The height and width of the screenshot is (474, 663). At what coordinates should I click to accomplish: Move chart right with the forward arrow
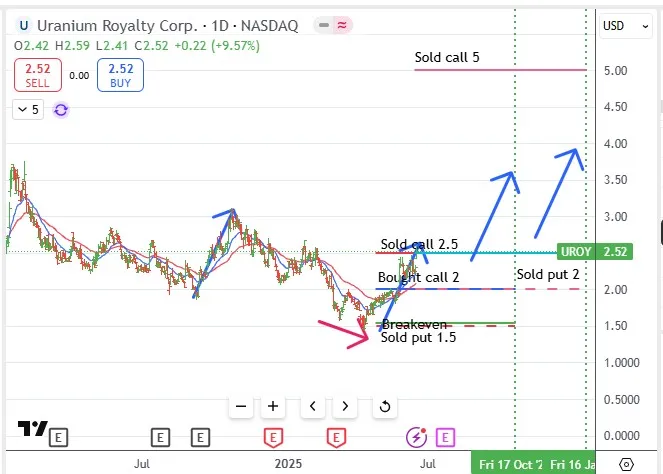345,406
